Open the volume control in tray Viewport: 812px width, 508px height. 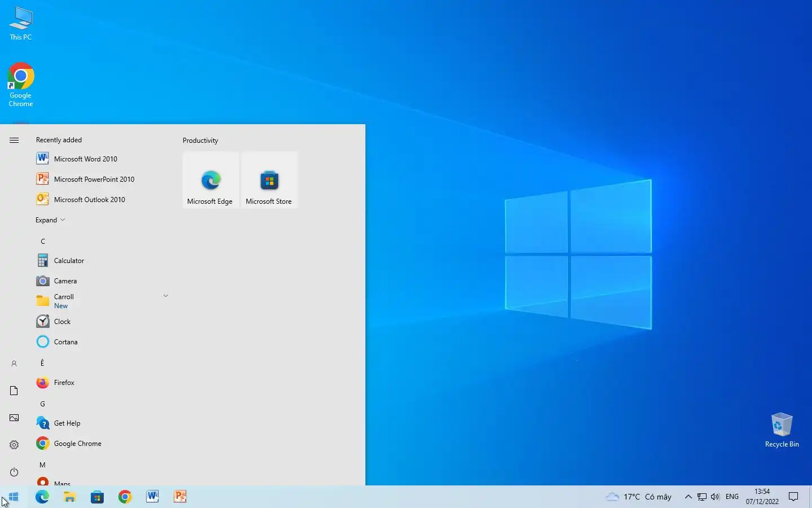tap(716, 497)
